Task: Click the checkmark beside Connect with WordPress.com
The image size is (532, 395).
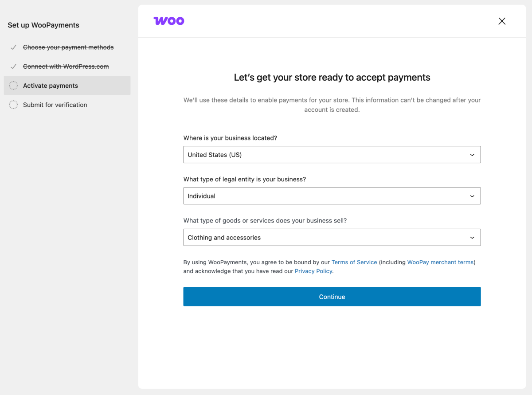Action: (13, 66)
